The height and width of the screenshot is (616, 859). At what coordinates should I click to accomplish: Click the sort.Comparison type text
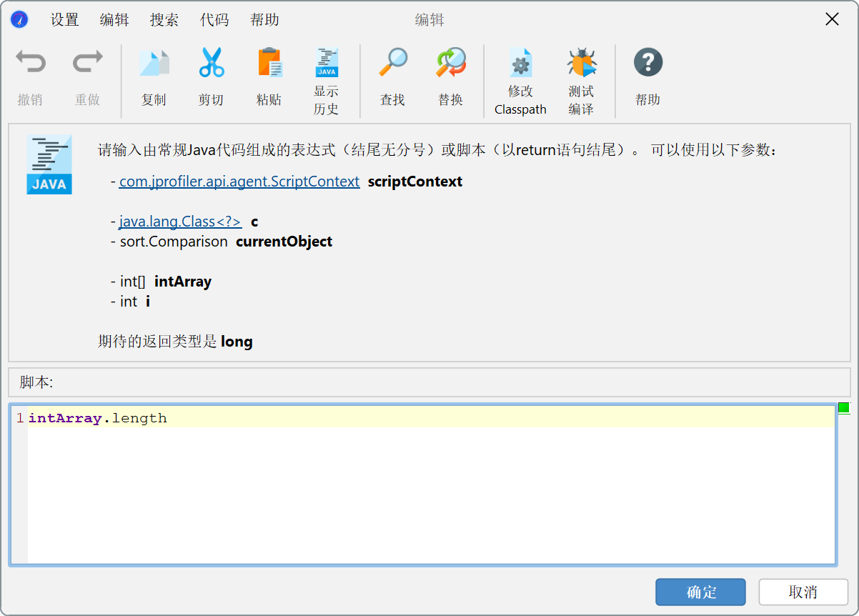pos(174,242)
